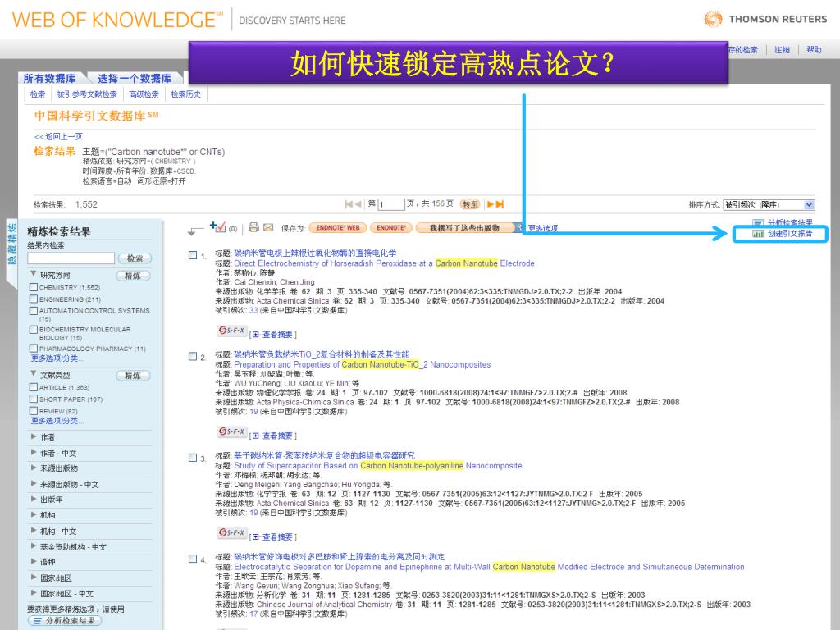Click the 转至 go-to-page button
This screenshot has height=630, width=840.
pos(470,204)
